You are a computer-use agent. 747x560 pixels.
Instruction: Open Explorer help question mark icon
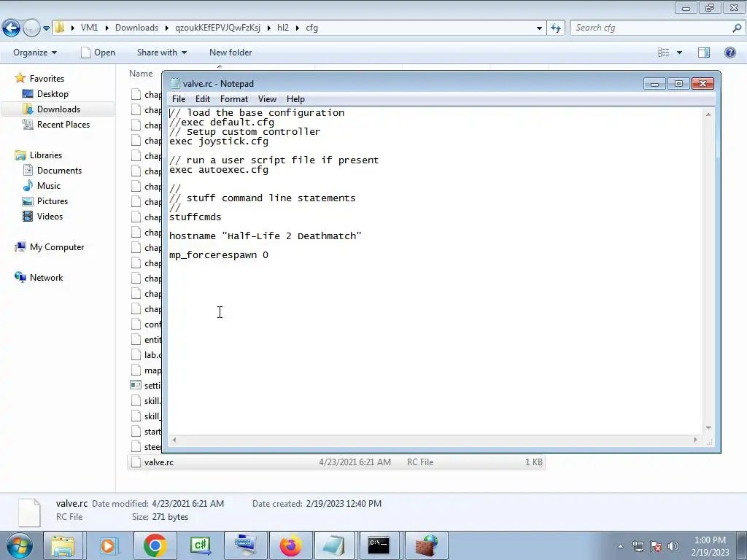729,52
